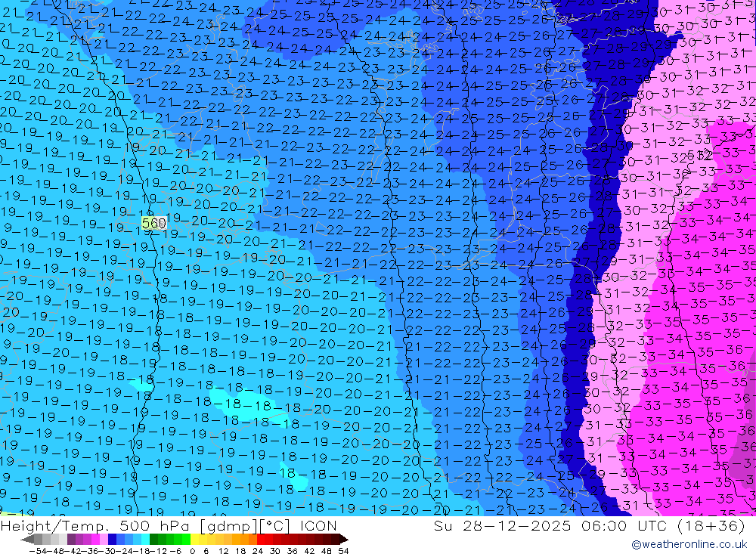Click the '-12' legend scale value
This screenshot has width=756, height=554.
159,551
